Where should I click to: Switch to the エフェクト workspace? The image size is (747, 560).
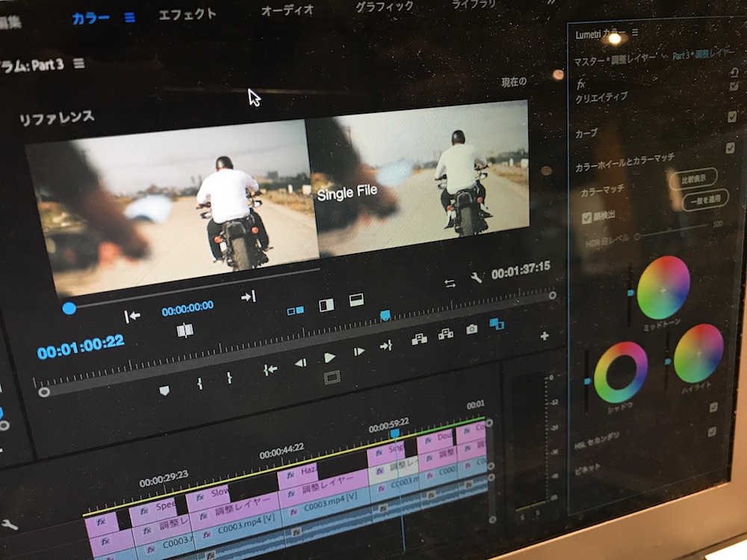click(x=187, y=13)
